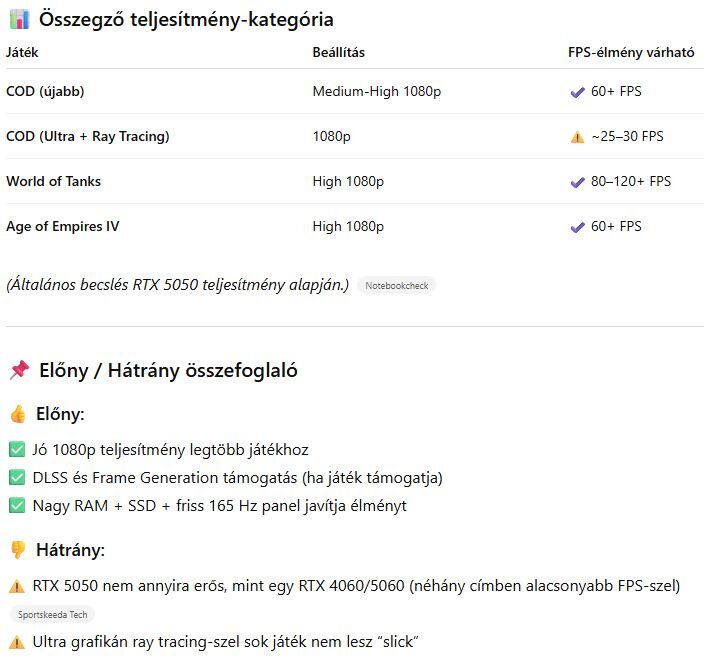Screen dimensions: 704x661
Task: Click the thumbs up emoji beside Előny
Action: coord(17,414)
